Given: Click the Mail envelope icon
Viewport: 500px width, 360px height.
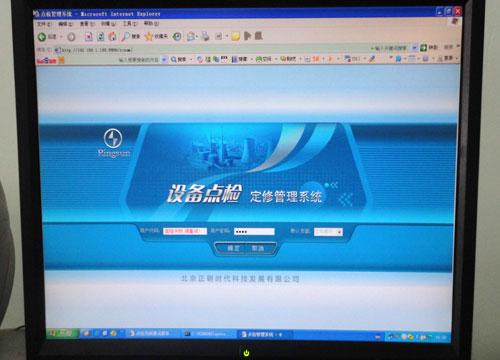Looking at the screenshot, I should point(191,36).
